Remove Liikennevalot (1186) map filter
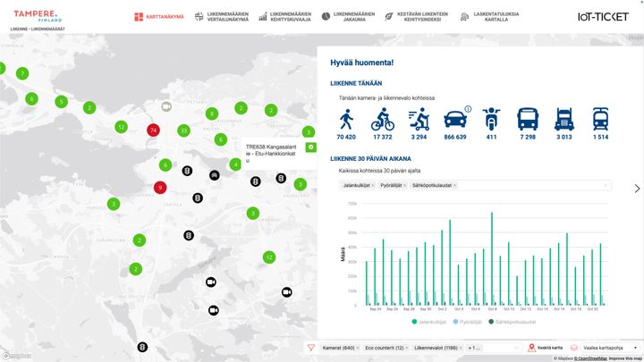The width and height of the screenshot is (644, 362). (x=461, y=348)
